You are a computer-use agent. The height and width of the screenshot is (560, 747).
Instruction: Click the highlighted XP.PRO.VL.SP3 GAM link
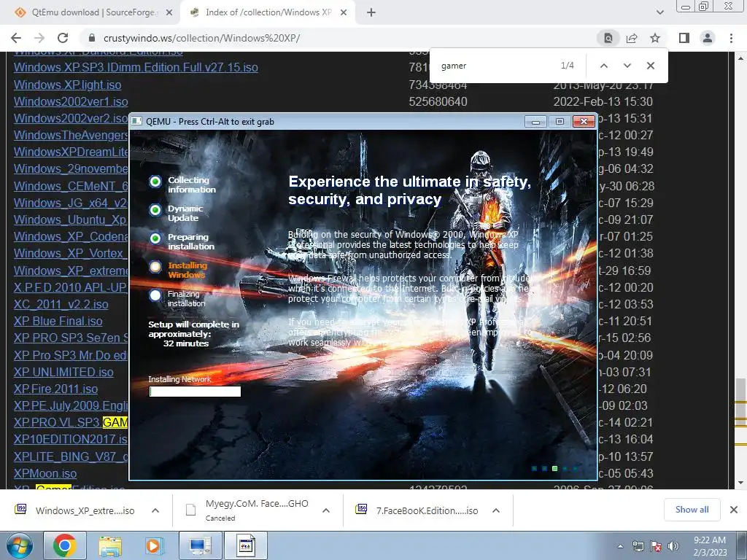pos(71,422)
